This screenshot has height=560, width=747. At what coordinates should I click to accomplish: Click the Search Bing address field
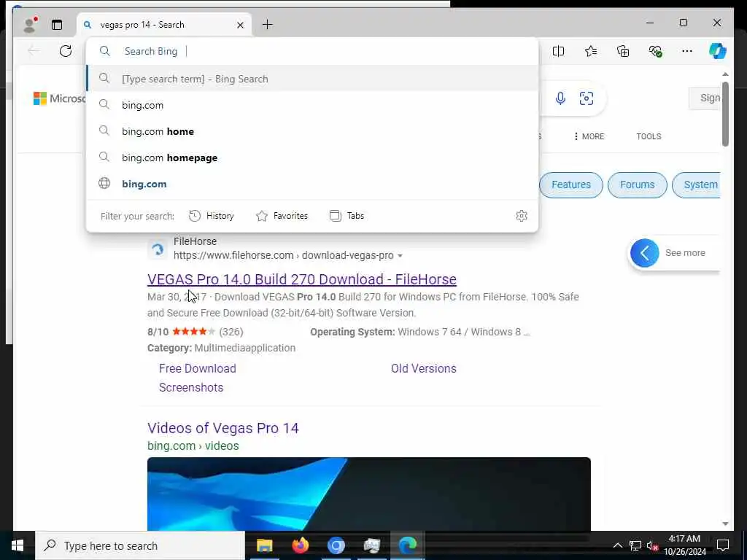tap(312, 51)
